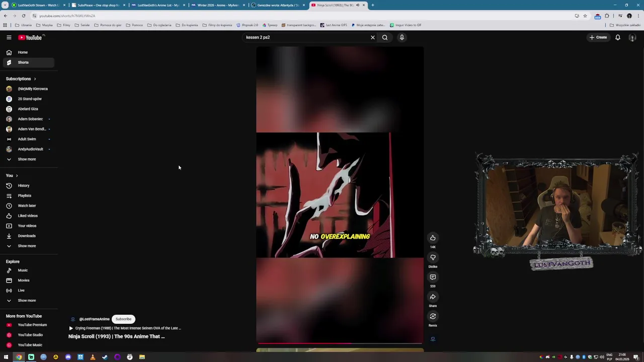Seek on the Short's red progress bar
This screenshot has width=644, height=362.
[x=340, y=343]
